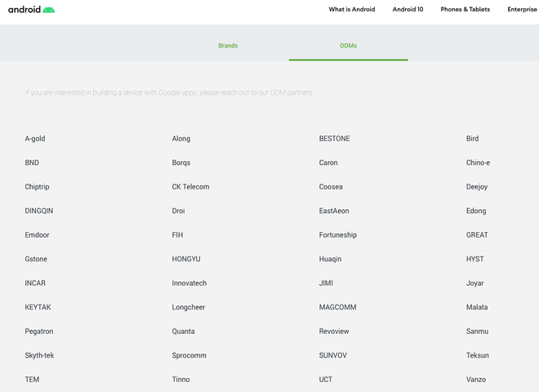
Task: Open the Phones & Tablets menu item
Action: (465, 9)
